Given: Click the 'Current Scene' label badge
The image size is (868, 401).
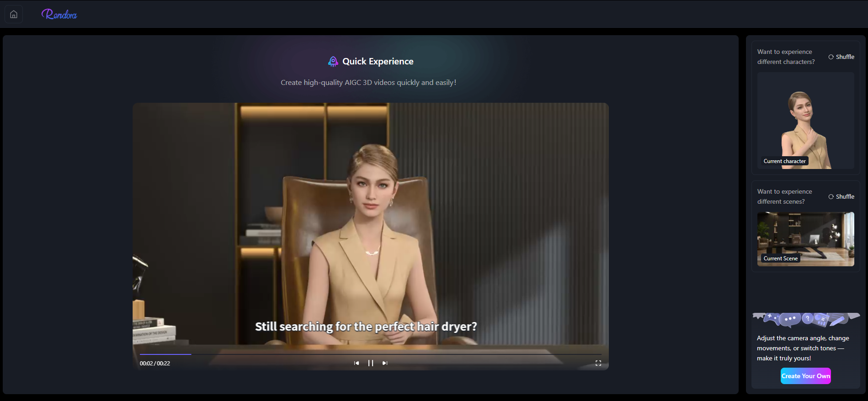Looking at the screenshot, I should click(x=781, y=259).
